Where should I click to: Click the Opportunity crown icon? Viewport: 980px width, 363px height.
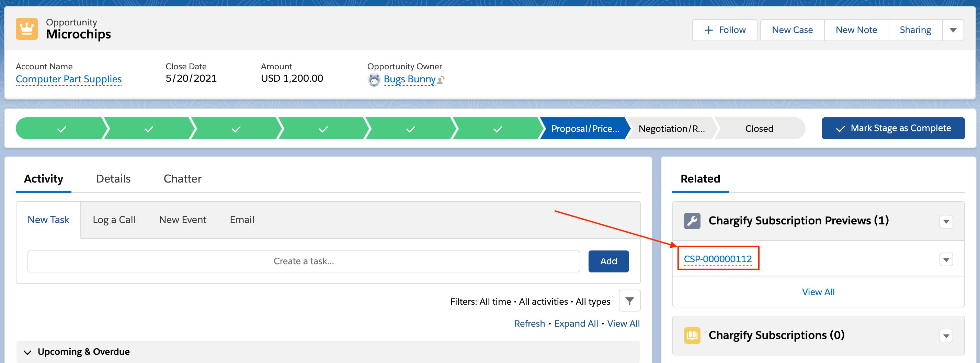(x=27, y=29)
